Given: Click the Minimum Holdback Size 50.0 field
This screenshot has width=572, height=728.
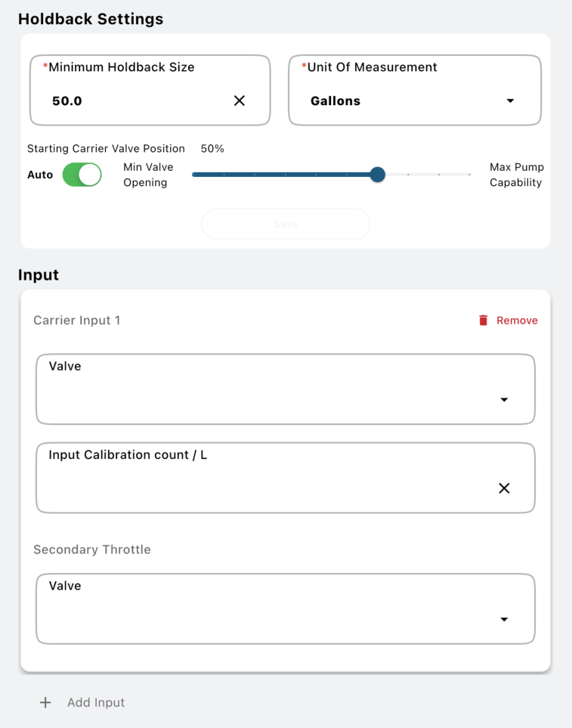Looking at the screenshot, I should [136, 101].
